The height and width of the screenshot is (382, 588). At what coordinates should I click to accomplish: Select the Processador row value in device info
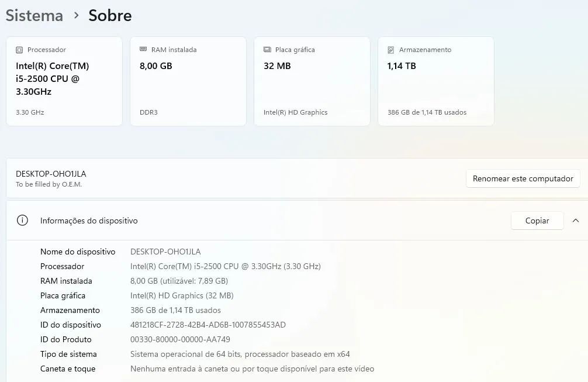[226, 266]
